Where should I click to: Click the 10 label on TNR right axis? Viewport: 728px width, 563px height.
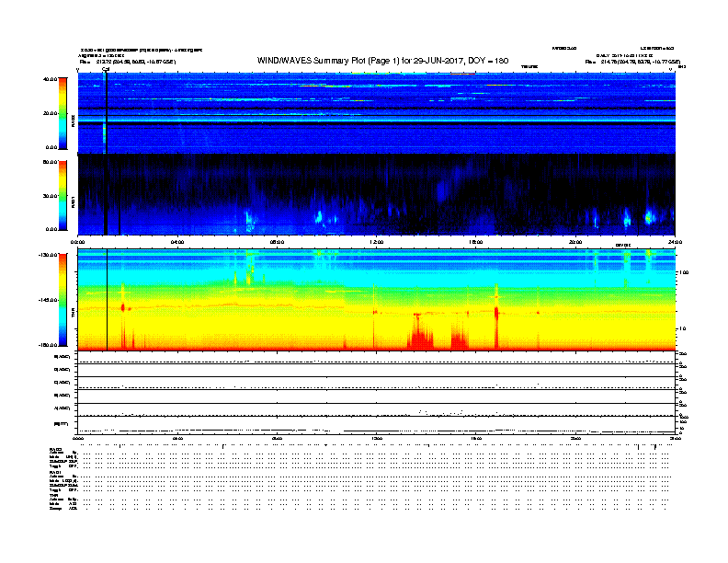pyautogui.click(x=682, y=328)
